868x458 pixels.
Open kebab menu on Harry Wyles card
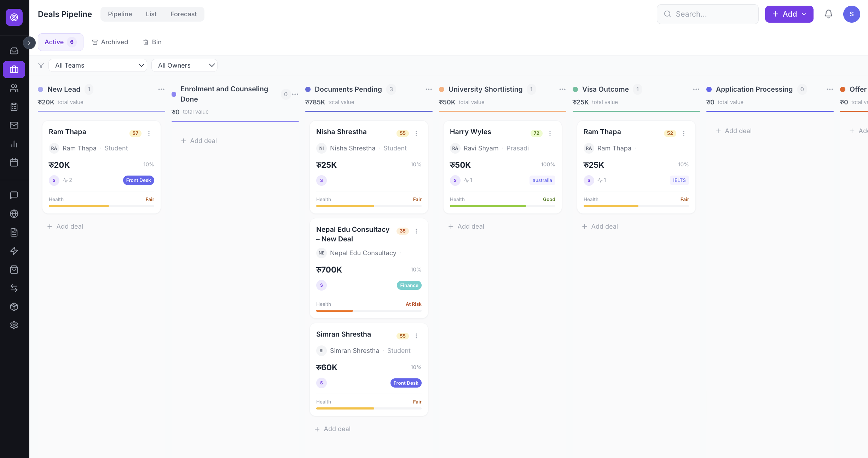tap(550, 133)
